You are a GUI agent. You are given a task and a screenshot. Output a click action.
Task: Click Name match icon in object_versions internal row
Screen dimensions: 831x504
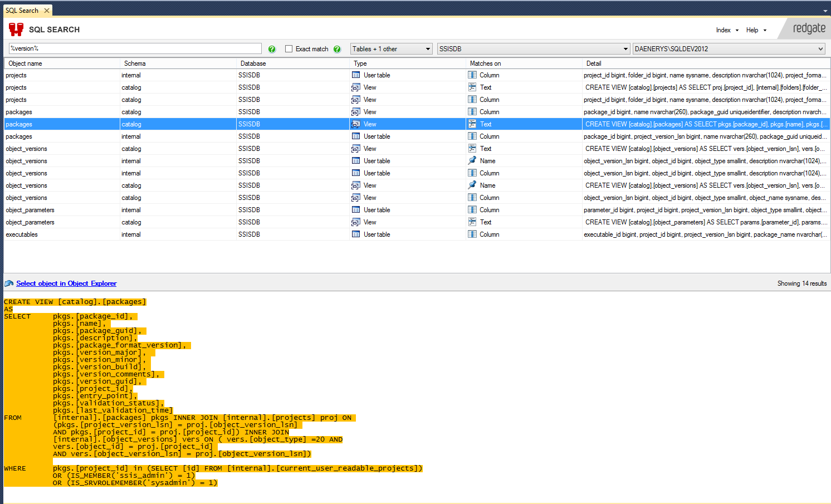point(472,160)
